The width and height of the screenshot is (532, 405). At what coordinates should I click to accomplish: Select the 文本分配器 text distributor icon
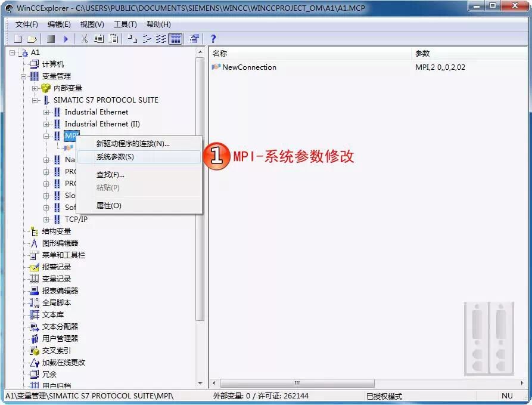pos(35,327)
